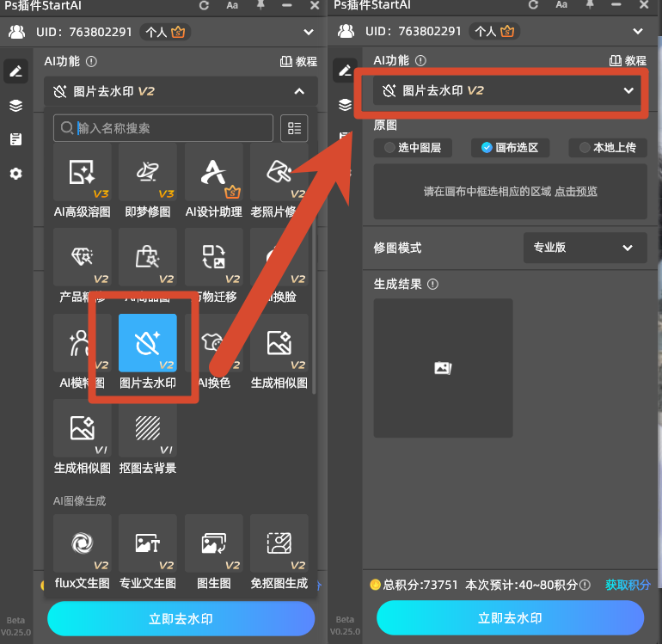Screen dimensions: 662x644
Task: Click the 个人 crown badge in right panel
Action: coord(494,31)
